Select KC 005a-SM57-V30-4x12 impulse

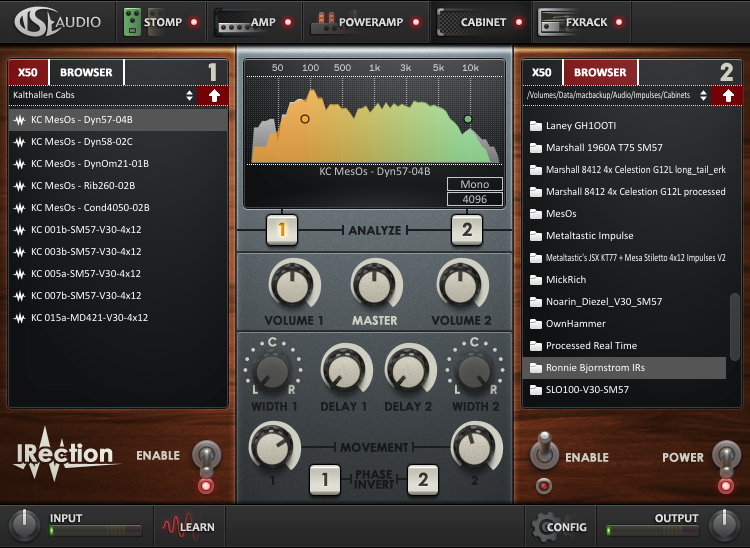pyautogui.click(x=118, y=274)
